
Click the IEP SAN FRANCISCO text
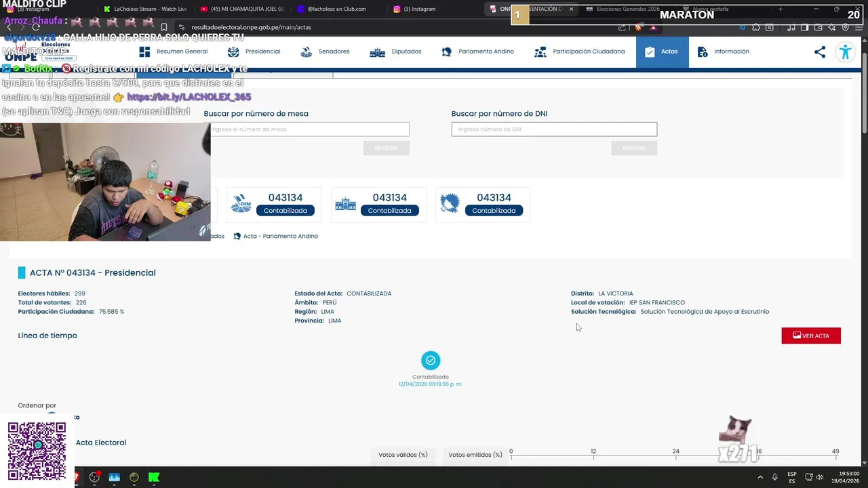(657, 302)
